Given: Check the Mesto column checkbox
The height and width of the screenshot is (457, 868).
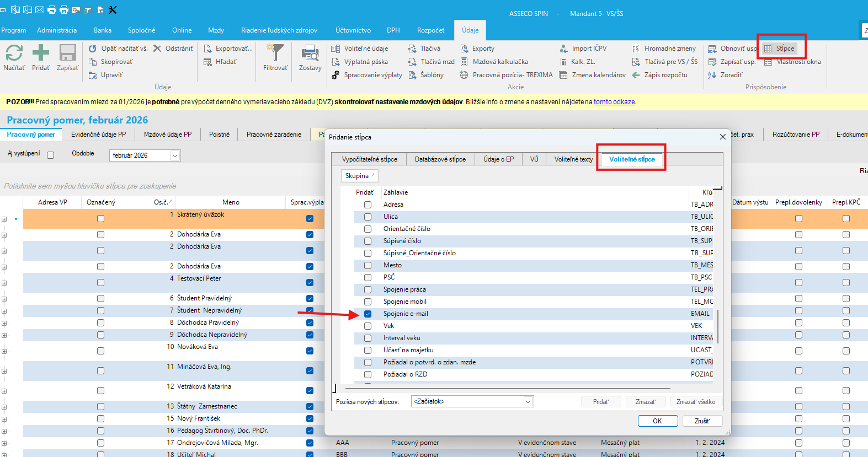Looking at the screenshot, I should coord(368,265).
